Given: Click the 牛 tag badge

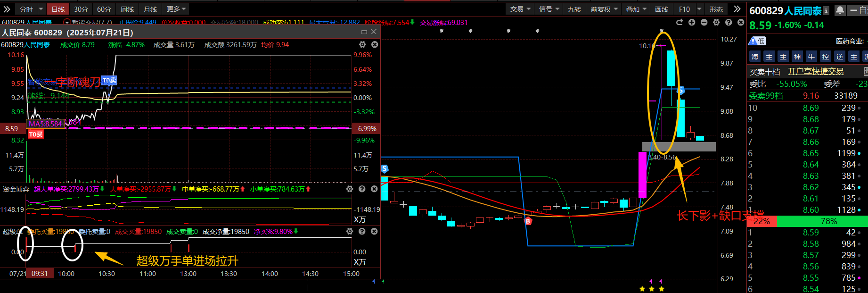Looking at the screenshot, I should click(x=811, y=57).
